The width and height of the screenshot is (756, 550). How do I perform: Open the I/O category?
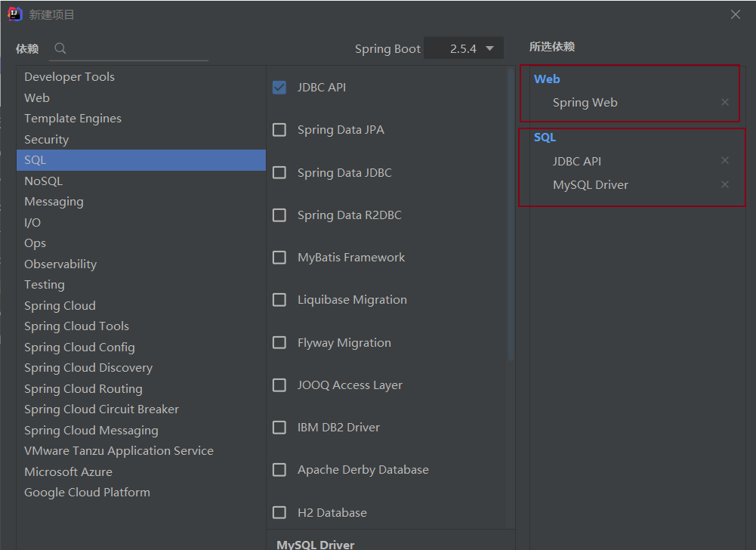[140, 222]
